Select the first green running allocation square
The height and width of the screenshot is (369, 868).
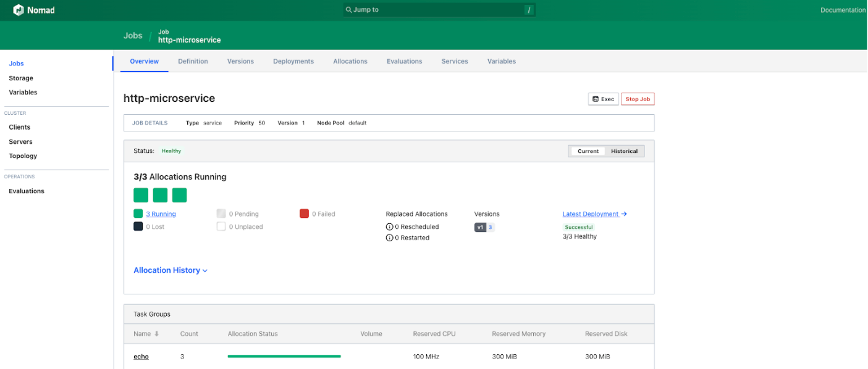[140, 194]
